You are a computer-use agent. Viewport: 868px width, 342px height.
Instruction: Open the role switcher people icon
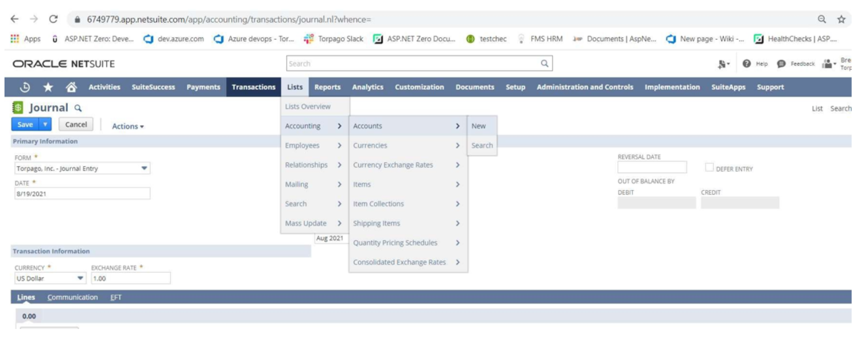pos(829,63)
